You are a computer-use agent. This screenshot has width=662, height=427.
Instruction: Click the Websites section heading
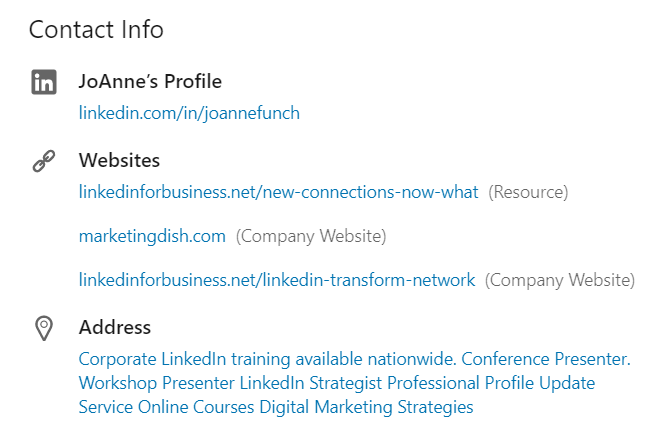tap(119, 160)
